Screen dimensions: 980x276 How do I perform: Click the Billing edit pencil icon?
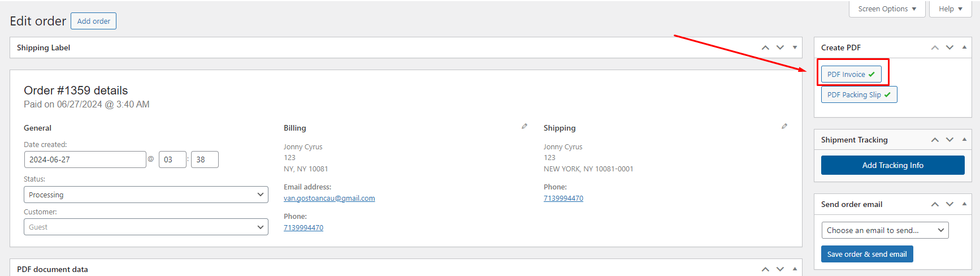click(524, 127)
